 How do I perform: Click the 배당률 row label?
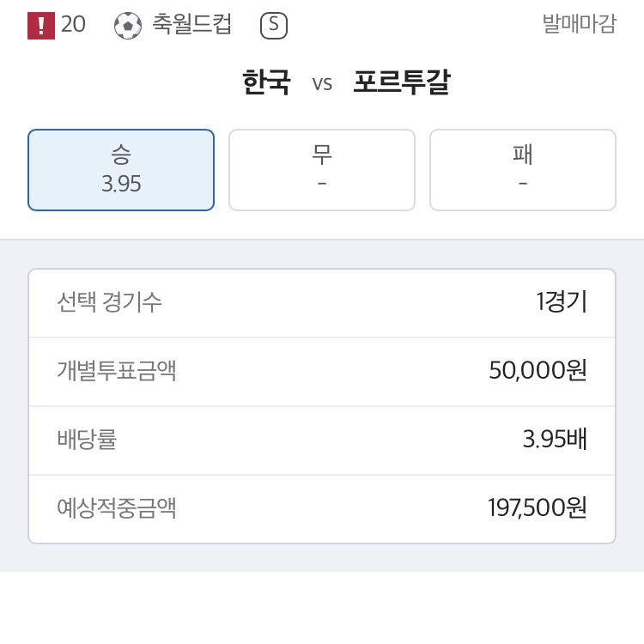(87, 440)
